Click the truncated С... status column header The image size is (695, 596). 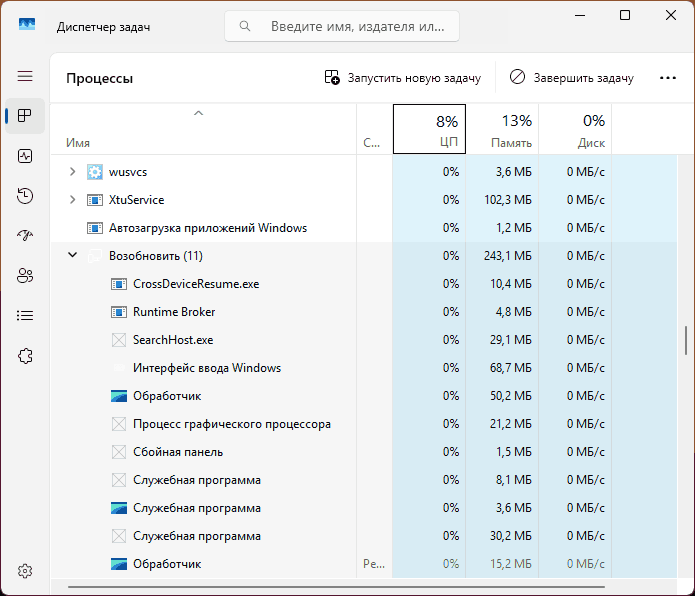point(374,129)
